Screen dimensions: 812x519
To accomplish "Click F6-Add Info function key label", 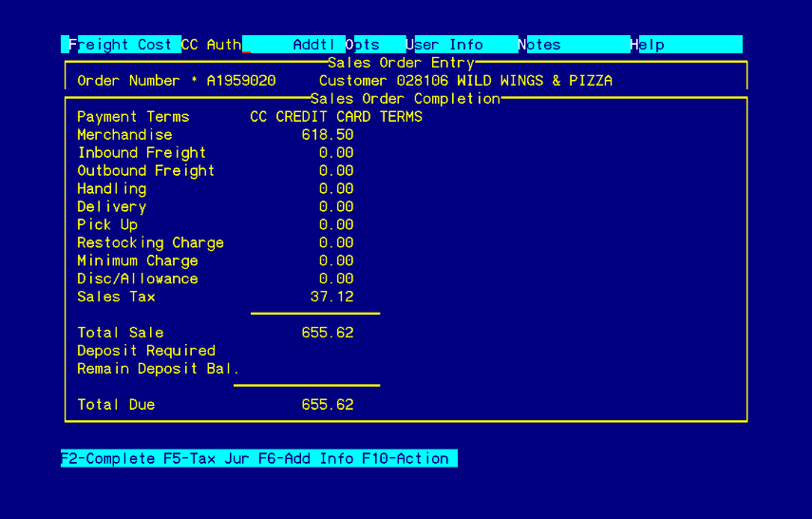I will point(306,458).
